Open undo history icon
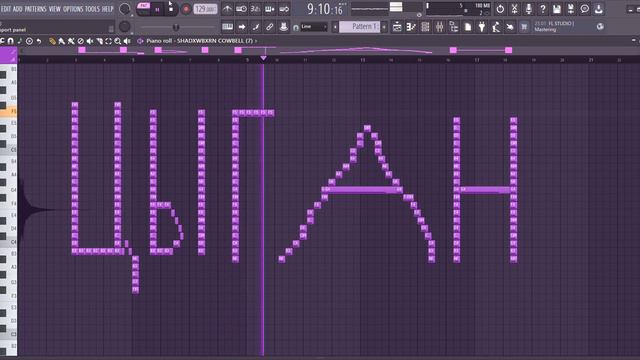This screenshot has width=640, height=360. coord(500,9)
